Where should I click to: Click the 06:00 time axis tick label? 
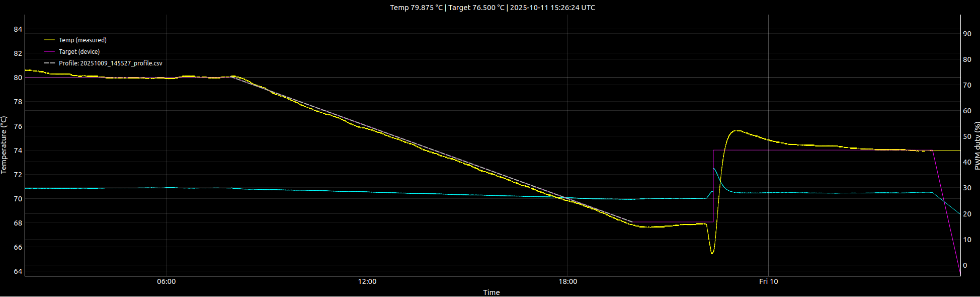[x=166, y=281]
